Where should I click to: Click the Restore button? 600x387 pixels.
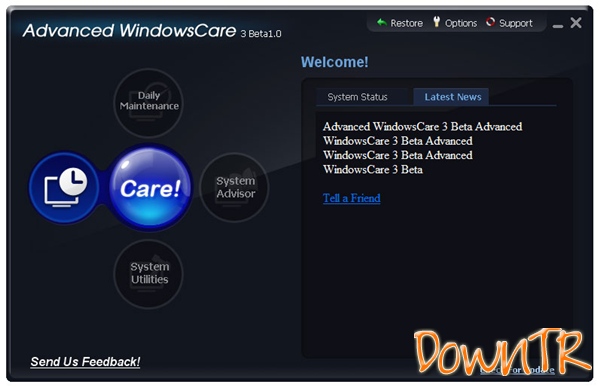pyautogui.click(x=399, y=23)
